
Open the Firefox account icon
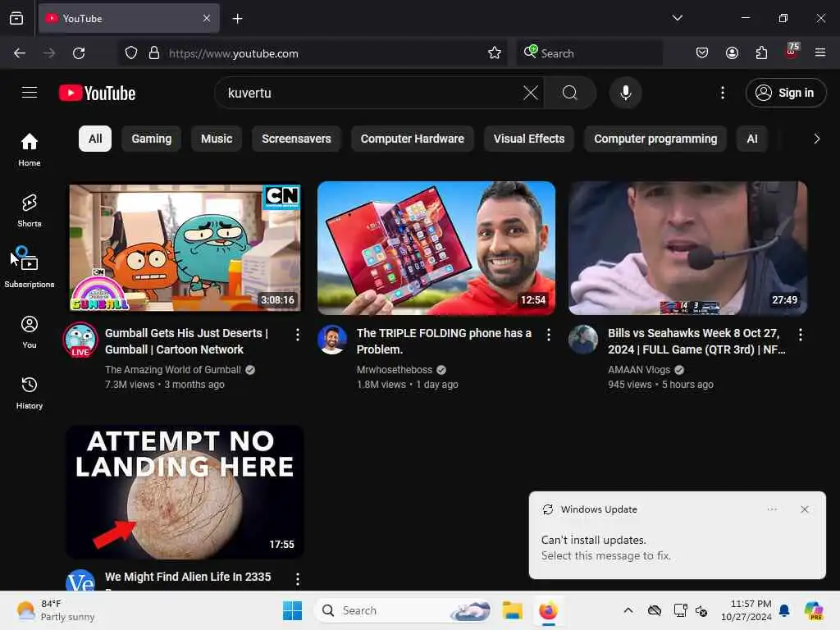[732, 52]
